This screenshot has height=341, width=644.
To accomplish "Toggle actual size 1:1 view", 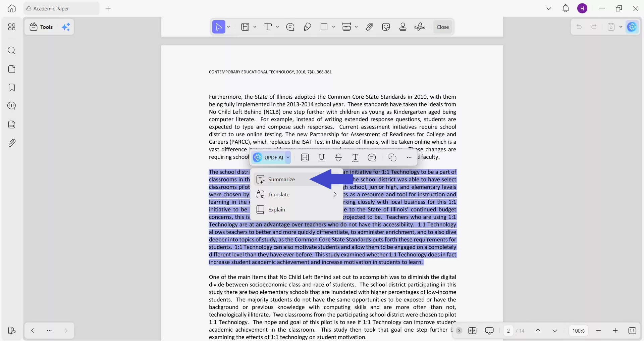I will [632, 331].
